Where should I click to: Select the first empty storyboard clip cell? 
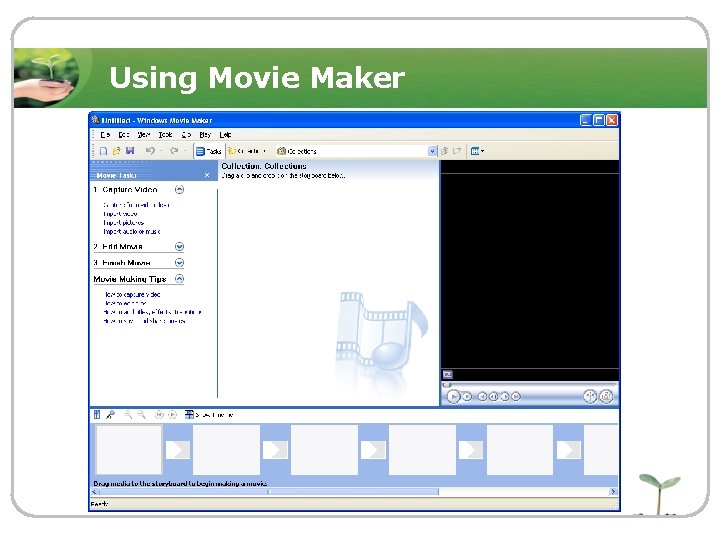click(129, 450)
